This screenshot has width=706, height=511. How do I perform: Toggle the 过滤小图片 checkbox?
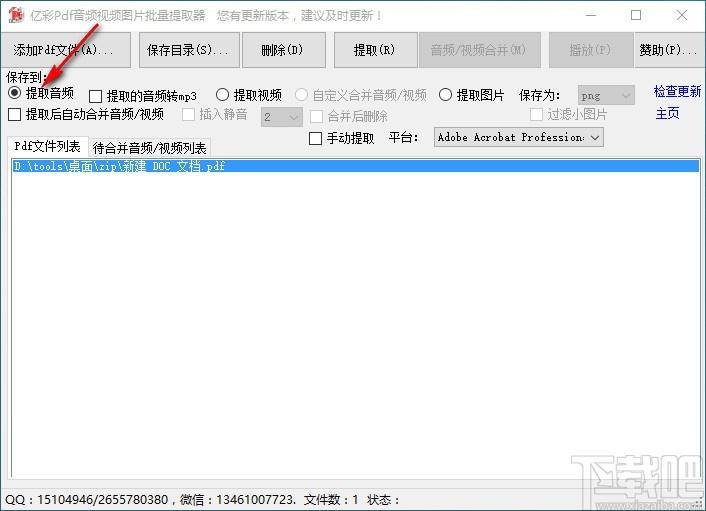coord(536,115)
